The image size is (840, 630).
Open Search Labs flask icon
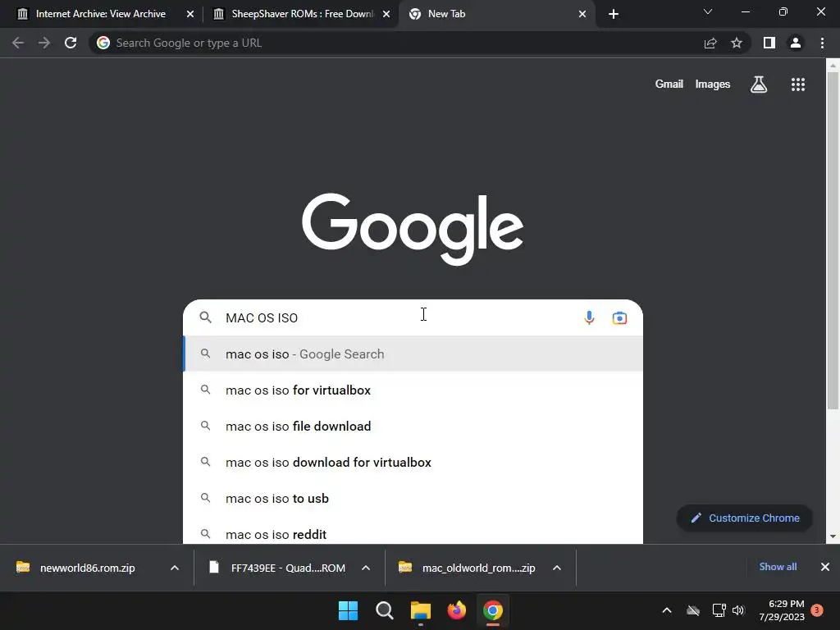click(759, 84)
